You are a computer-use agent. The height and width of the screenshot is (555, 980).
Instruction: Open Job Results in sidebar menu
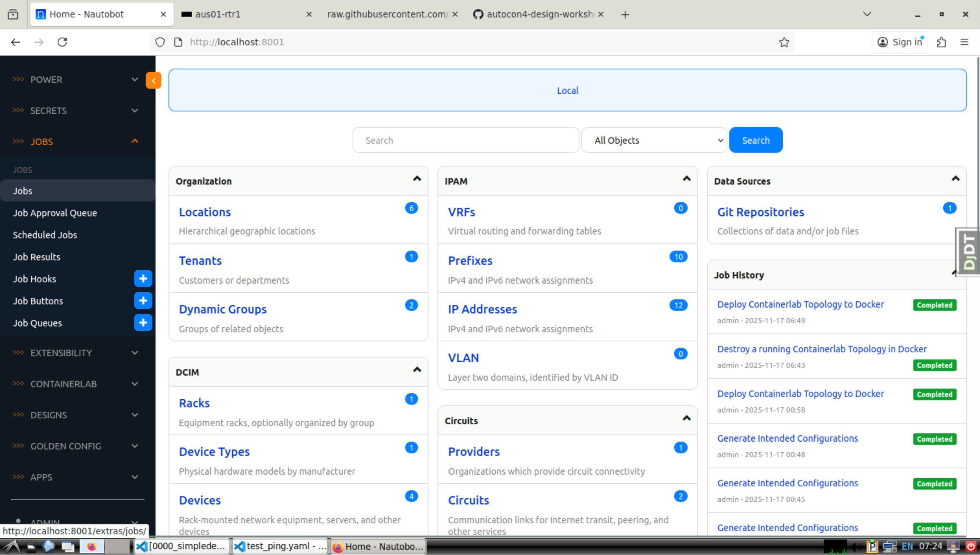[x=37, y=257]
